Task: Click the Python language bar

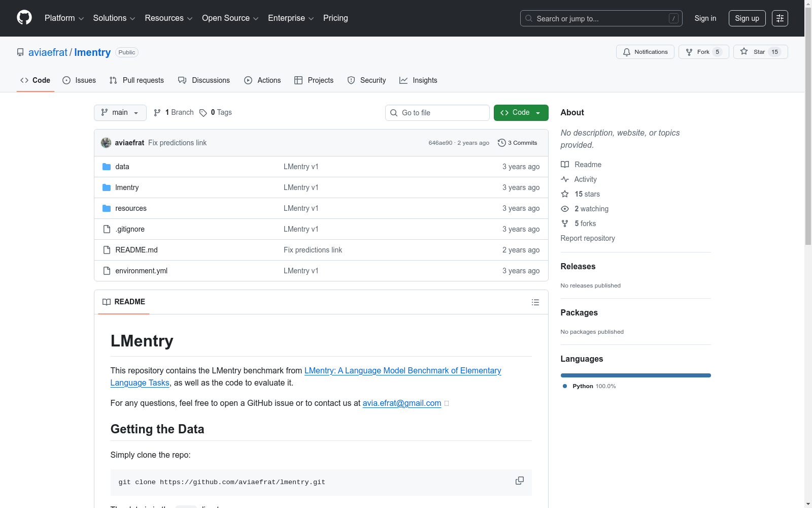Action: tap(635, 375)
